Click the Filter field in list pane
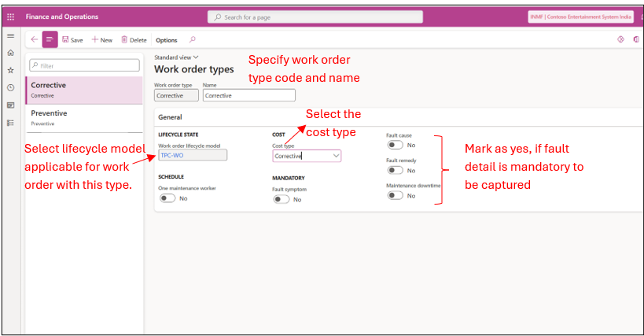The height and width of the screenshot is (336, 644). coord(85,66)
